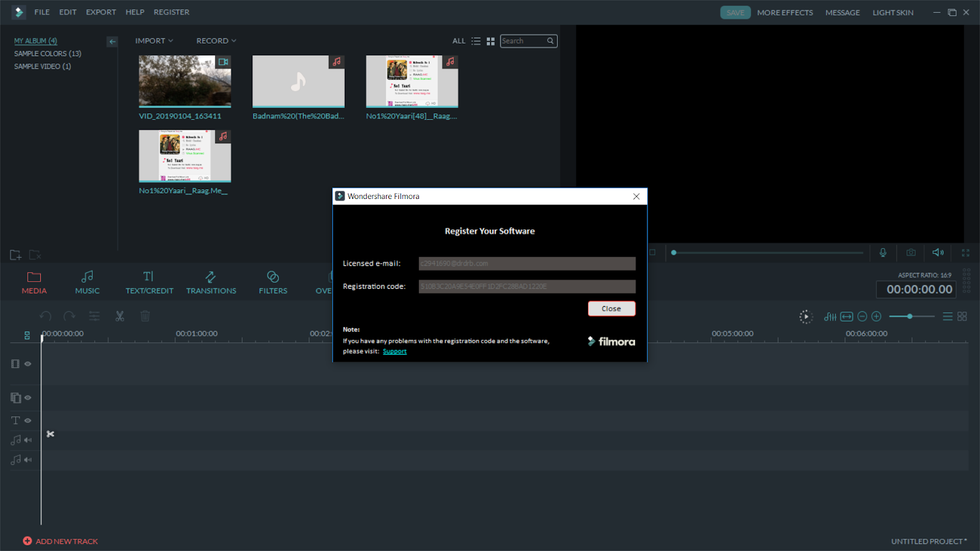The image size is (980, 551).
Task: Zoom in the timeline with plus
Action: pos(876,317)
